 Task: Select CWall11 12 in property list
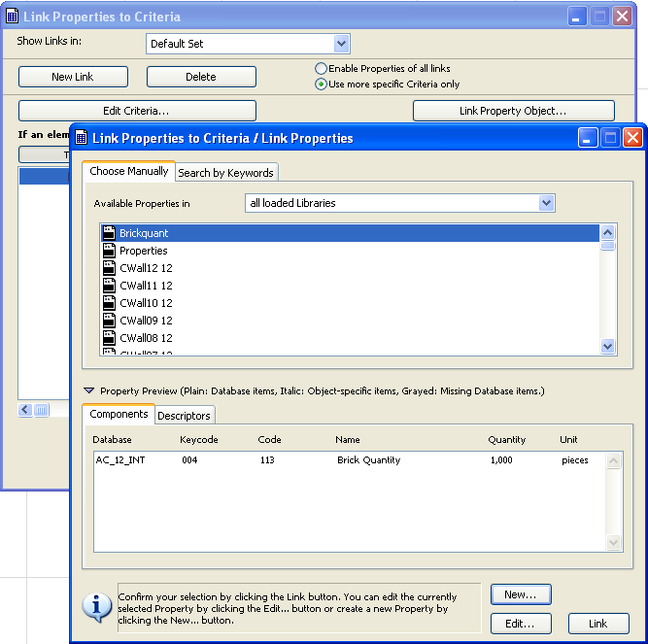tap(351, 286)
